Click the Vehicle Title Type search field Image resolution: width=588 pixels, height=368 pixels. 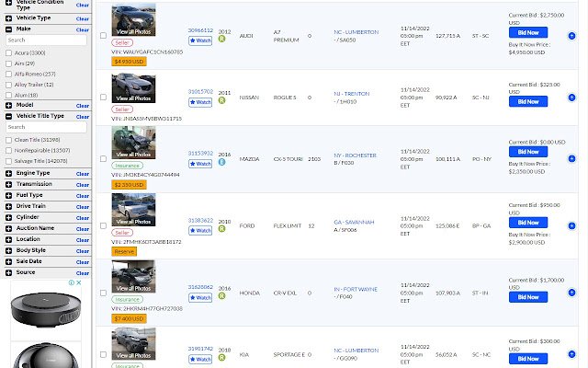(46, 127)
